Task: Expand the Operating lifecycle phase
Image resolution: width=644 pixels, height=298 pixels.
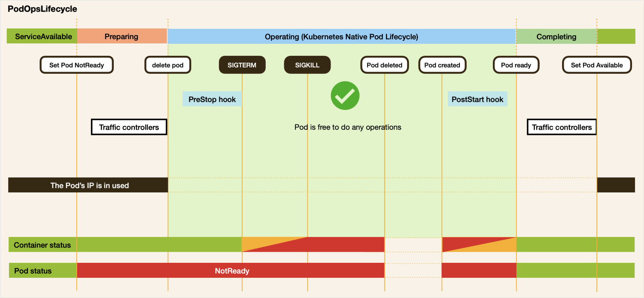Action: coord(342,36)
